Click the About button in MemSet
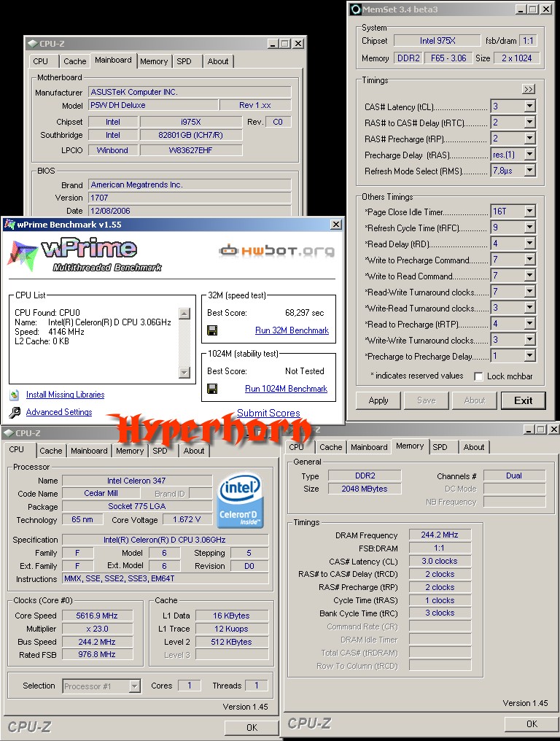This screenshot has width=560, height=741. 475,400
